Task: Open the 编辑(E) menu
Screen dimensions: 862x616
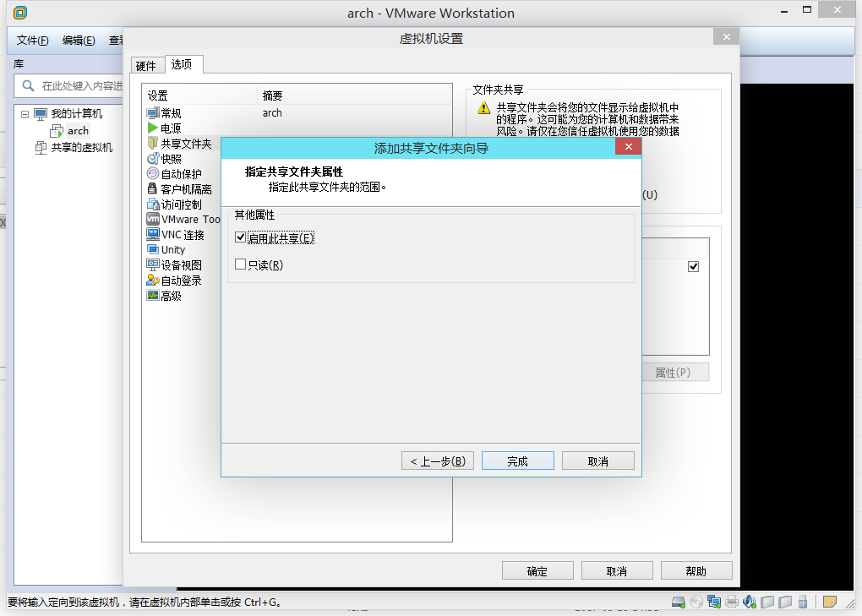Action: (x=79, y=41)
